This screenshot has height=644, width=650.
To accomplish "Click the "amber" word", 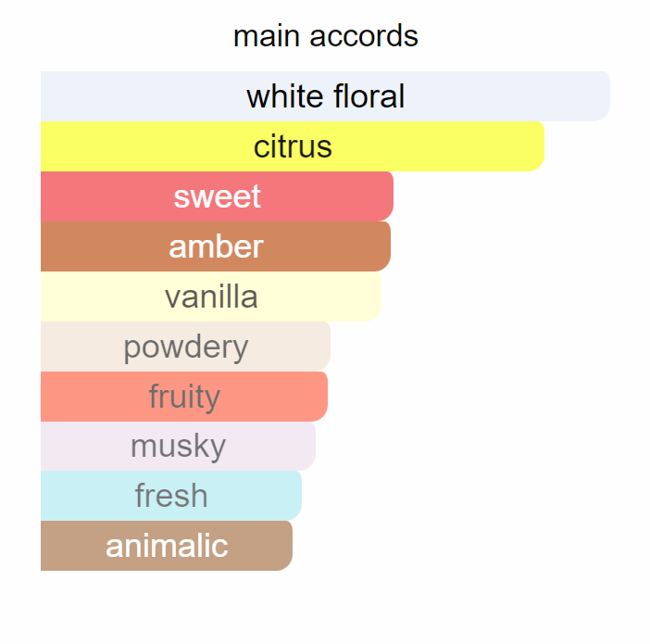I will (x=216, y=246).
